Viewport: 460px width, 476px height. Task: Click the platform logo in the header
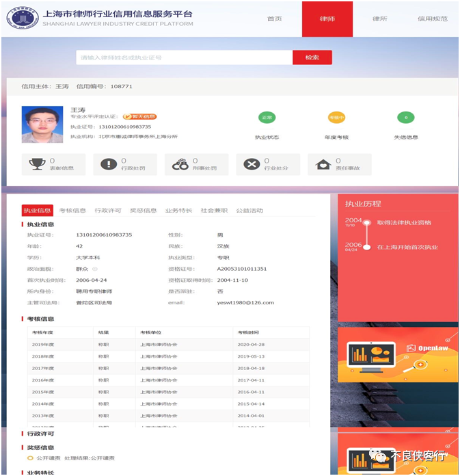point(23,18)
